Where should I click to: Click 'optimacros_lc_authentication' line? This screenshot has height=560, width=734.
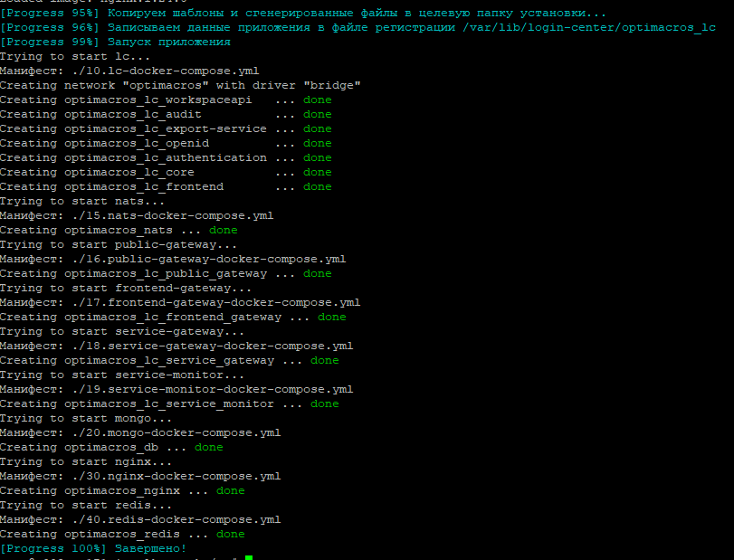click(166, 158)
